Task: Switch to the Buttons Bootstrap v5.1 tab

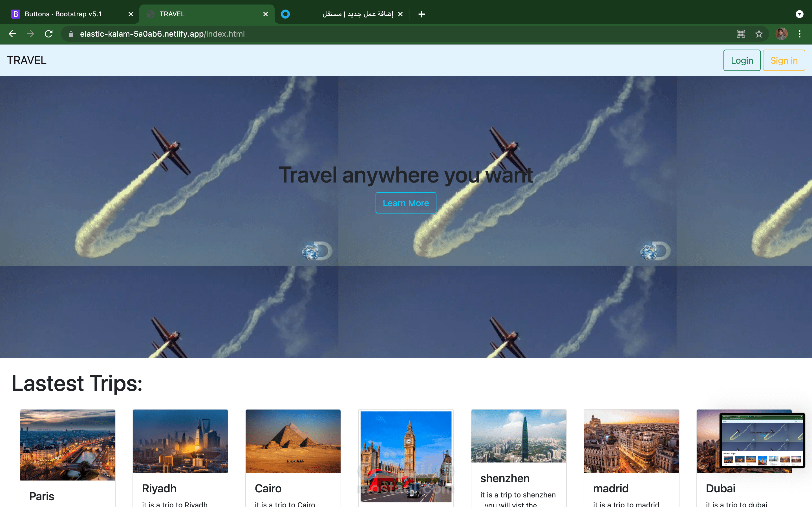Action: [64, 14]
